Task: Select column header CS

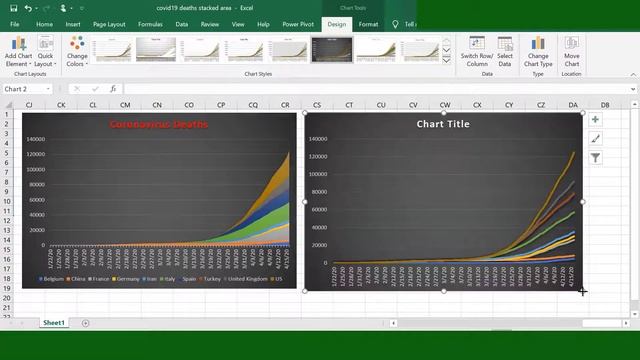Action: coord(317,105)
